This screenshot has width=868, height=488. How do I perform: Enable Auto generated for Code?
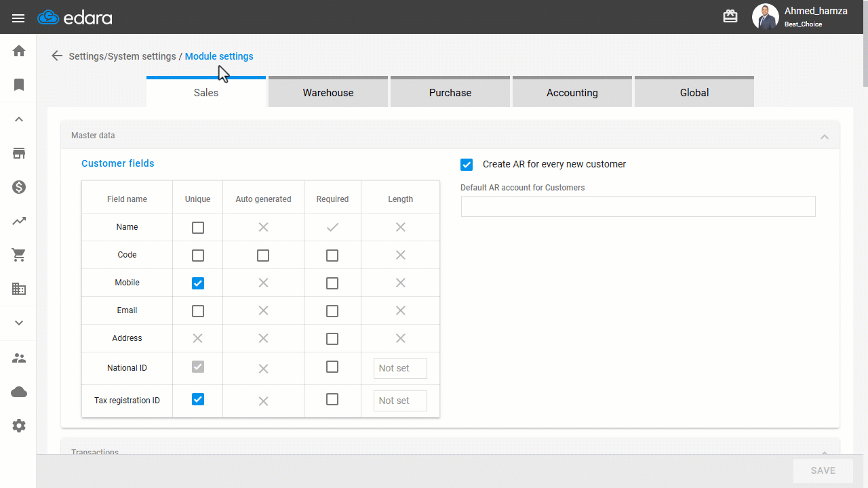click(x=263, y=256)
